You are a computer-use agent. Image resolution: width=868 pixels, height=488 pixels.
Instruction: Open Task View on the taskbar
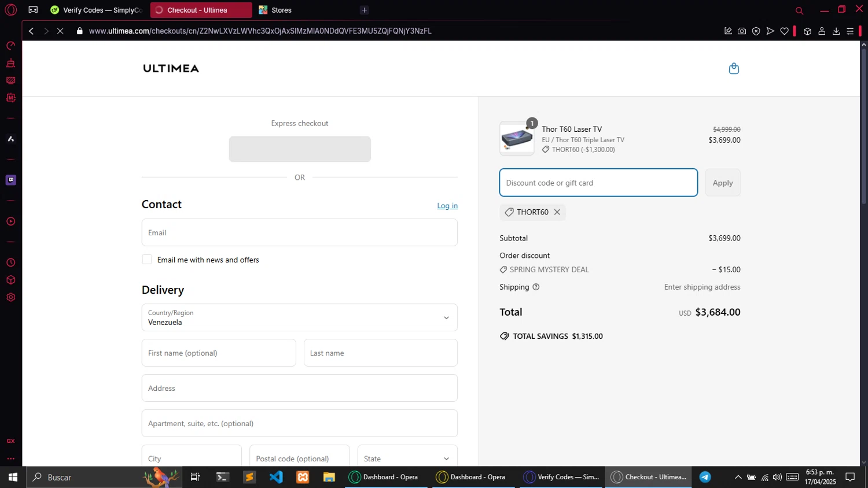point(195,477)
